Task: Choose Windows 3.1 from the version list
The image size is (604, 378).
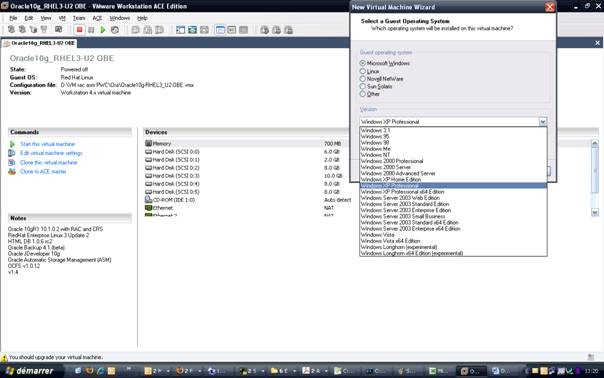Action: [x=453, y=130]
